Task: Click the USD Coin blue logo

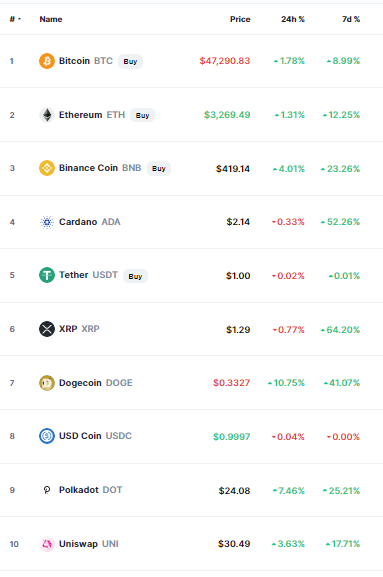Action: [x=47, y=436]
